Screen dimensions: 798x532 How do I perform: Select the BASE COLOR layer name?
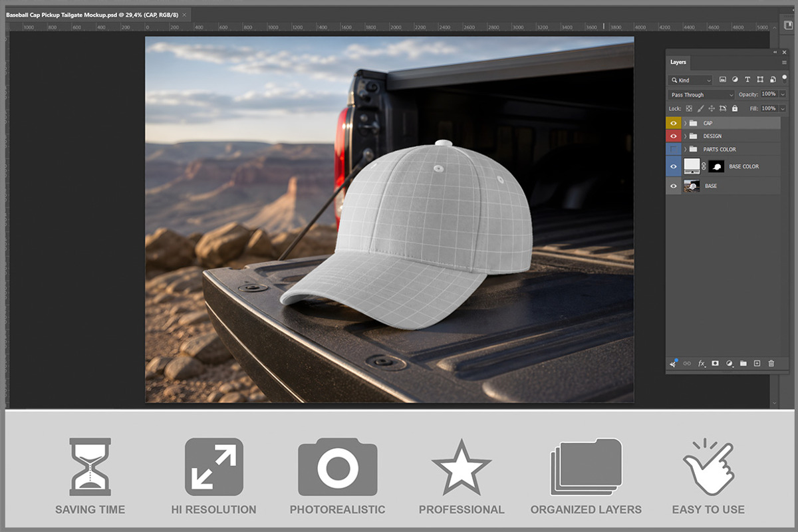coord(744,166)
